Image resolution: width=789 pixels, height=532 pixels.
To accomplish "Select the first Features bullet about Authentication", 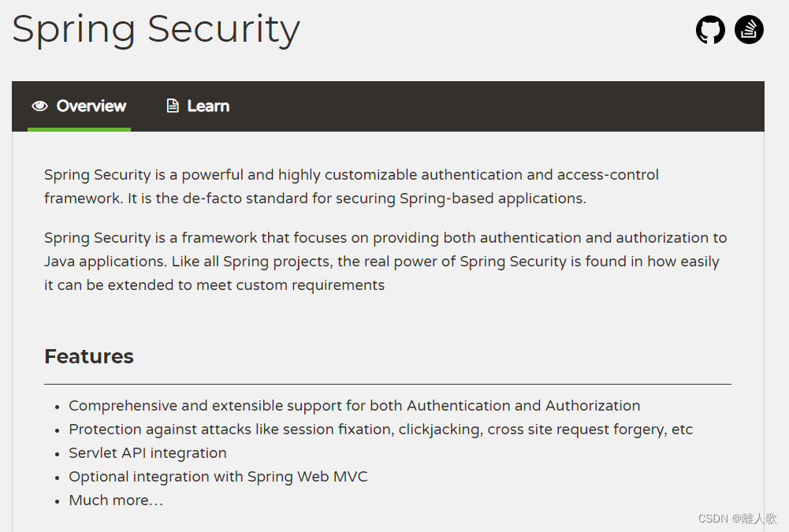I will pyautogui.click(x=354, y=405).
